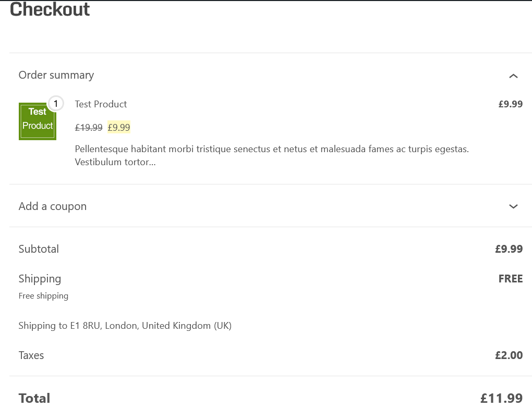The height and width of the screenshot is (408, 532).
Task: Click the Shipping to E1 8RU address
Action: coord(125,326)
